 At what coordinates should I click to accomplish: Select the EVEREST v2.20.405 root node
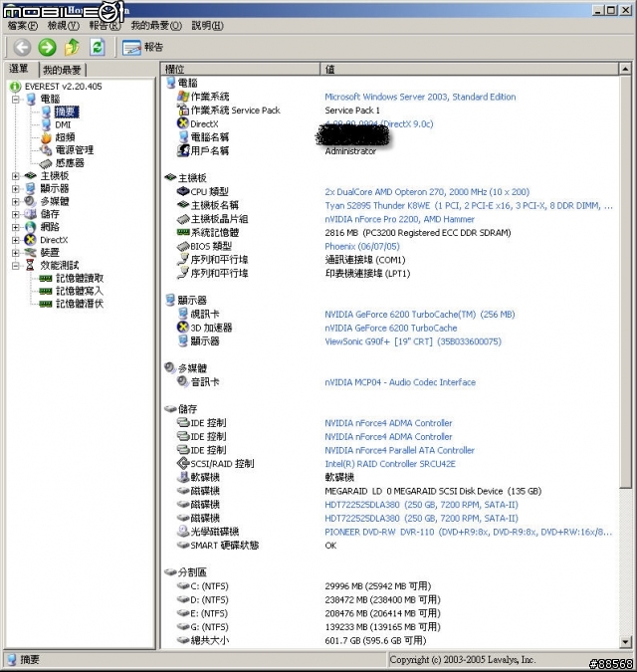coord(64,87)
